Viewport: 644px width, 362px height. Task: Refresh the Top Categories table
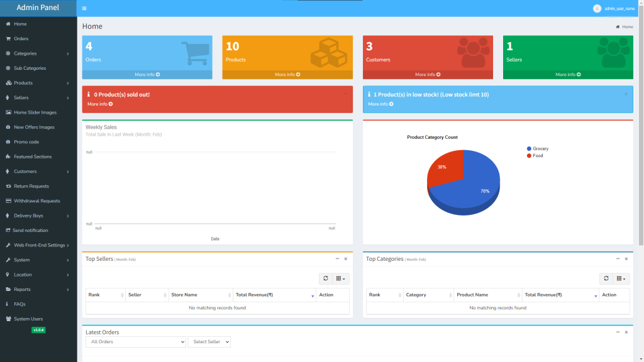pos(606,278)
